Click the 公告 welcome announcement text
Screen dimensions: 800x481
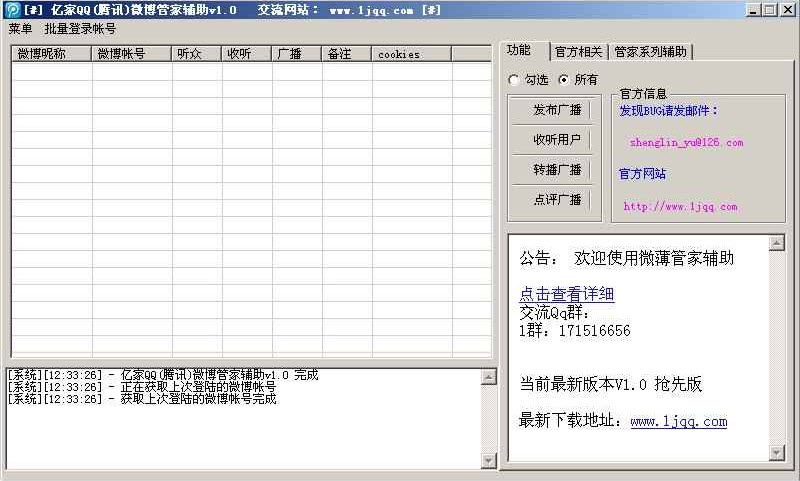pyautogui.click(x=627, y=258)
